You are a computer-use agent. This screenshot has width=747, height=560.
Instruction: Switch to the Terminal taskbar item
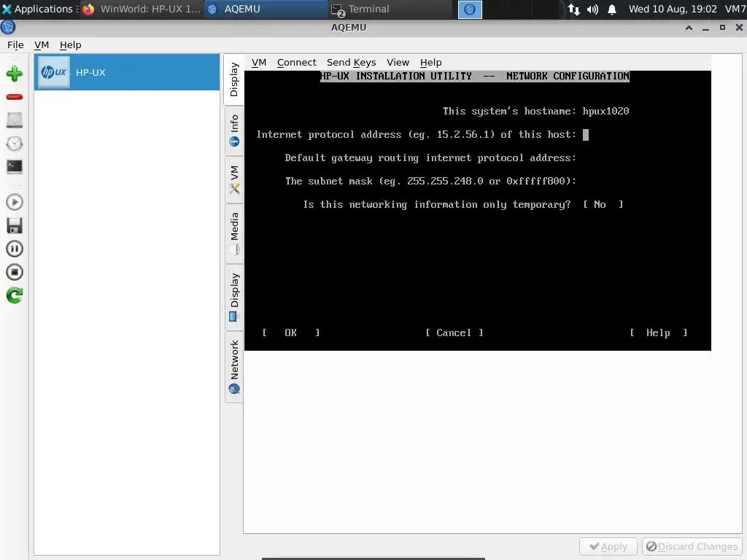pyautogui.click(x=390, y=9)
